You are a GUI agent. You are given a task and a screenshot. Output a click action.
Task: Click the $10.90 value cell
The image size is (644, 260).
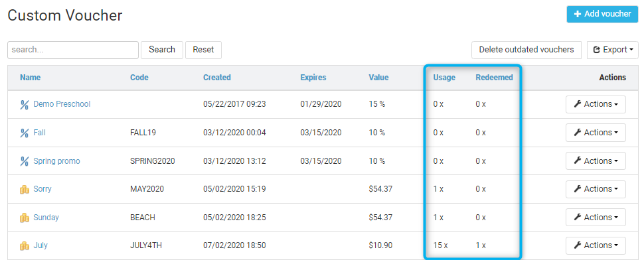[x=380, y=245]
